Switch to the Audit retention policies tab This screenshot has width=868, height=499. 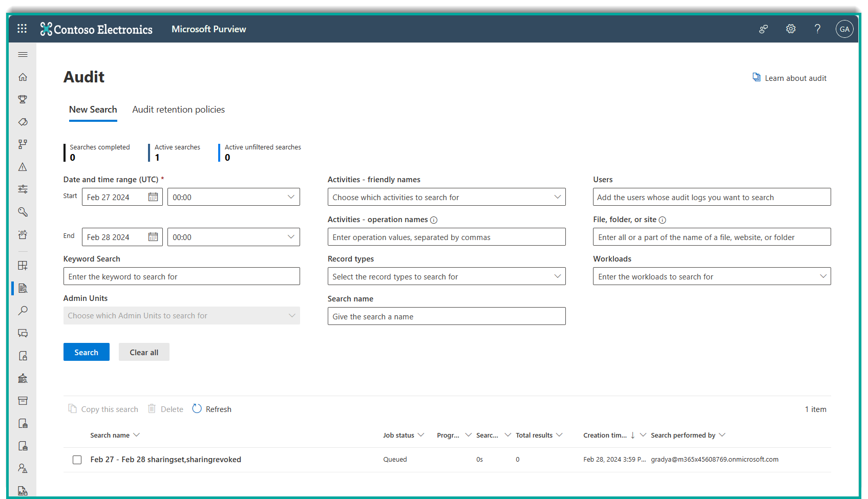(178, 109)
